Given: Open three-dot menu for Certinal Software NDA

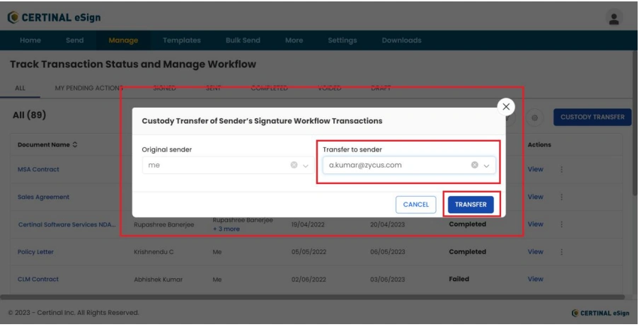Looking at the screenshot, I should (561, 224).
